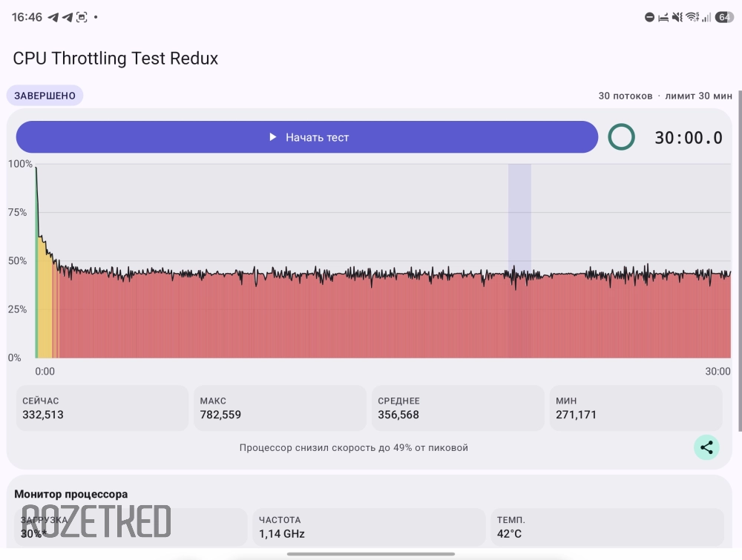742x560 pixels.
Task: Tap the bedtime mode status icon
Action: (x=663, y=18)
